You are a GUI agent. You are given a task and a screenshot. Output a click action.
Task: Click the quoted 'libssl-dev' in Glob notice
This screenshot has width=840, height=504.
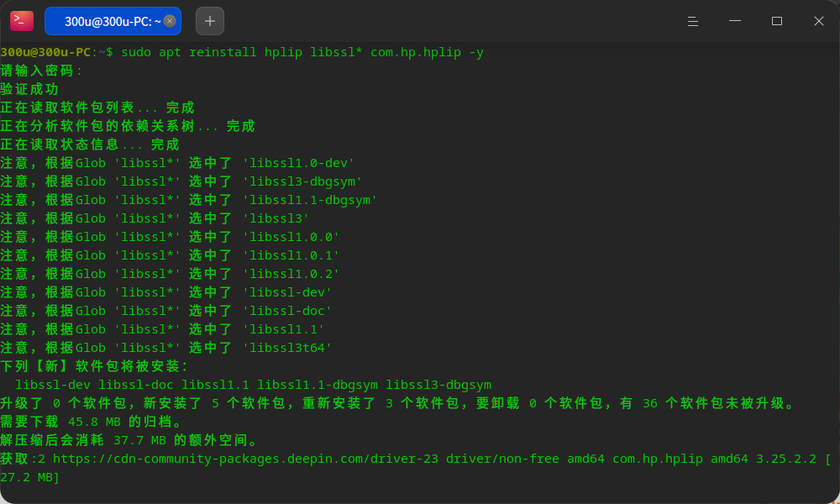(x=287, y=292)
